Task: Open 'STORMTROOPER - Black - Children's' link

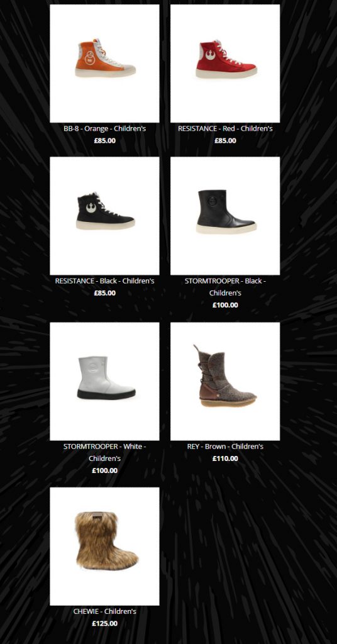Action: (x=225, y=287)
